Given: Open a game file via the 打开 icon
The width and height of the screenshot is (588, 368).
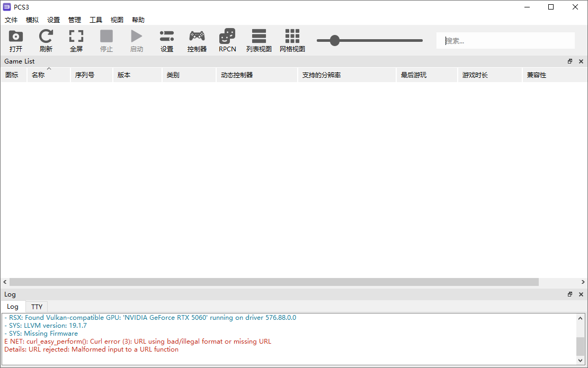Looking at the screenshot, I should 15,40.
